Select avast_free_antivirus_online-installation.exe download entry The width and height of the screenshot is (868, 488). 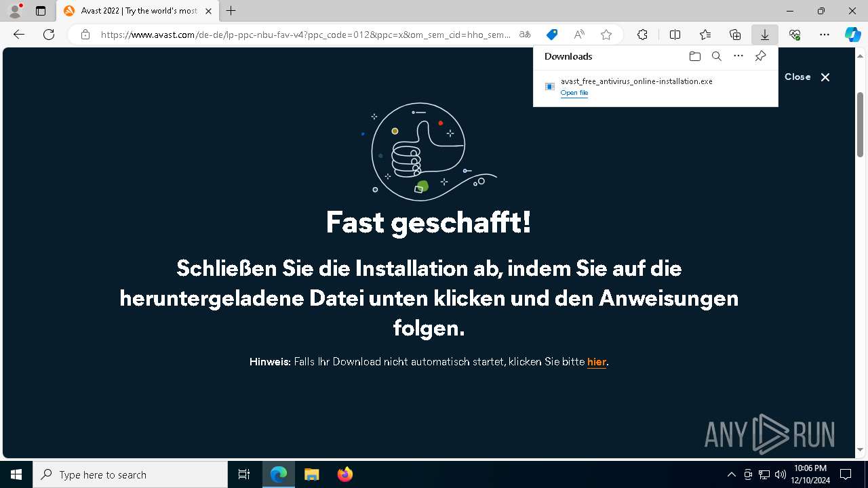pyautogui.click(x=655, y=87)
